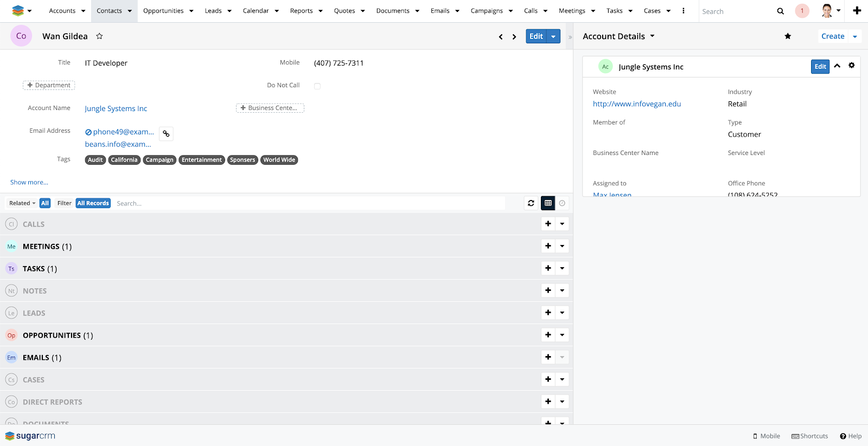Viewport: 868px width, 446px height.
Task: Switch to the list view toggle
Action: coord(548,203)
